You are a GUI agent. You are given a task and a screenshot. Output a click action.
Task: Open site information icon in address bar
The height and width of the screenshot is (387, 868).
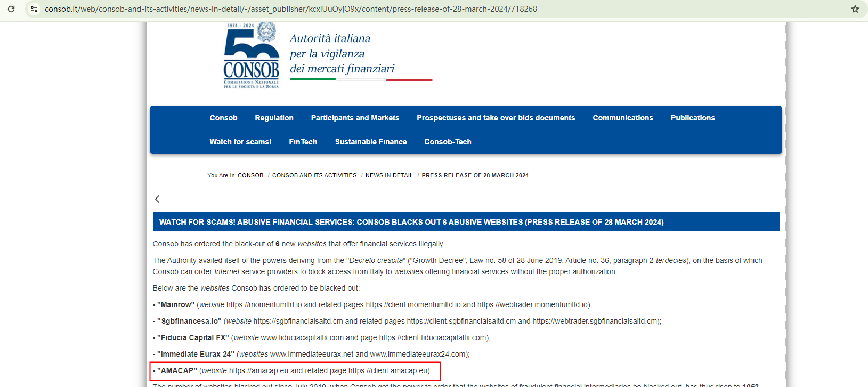coord(34,9)
